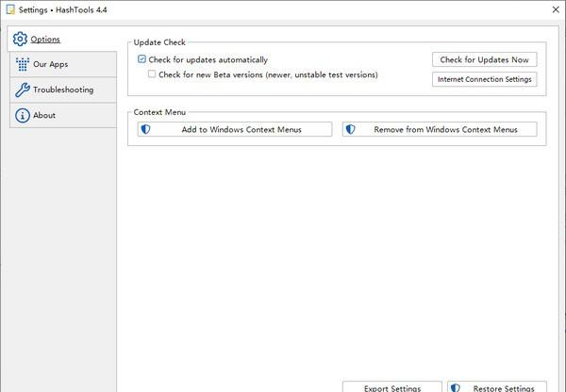Click the dotted grid icon for Our Apps
Screen dimensions: 566x392
pyautogui.click(x=23, y=64)
